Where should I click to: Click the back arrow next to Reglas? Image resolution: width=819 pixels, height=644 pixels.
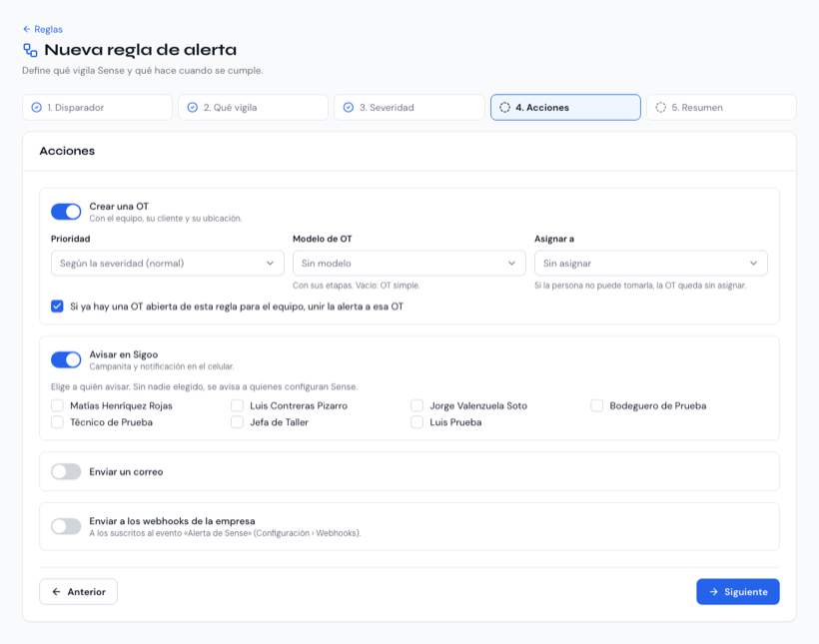click(x=27, y=29)
